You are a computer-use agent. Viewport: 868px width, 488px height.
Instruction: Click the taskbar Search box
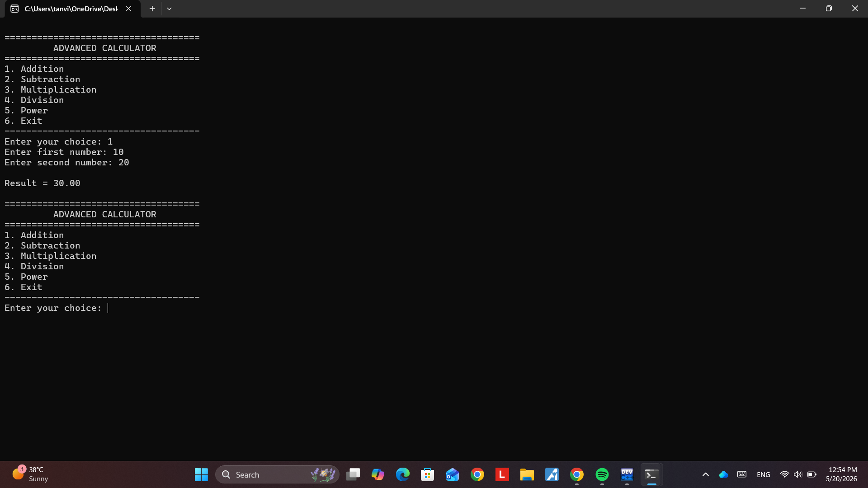277,474
